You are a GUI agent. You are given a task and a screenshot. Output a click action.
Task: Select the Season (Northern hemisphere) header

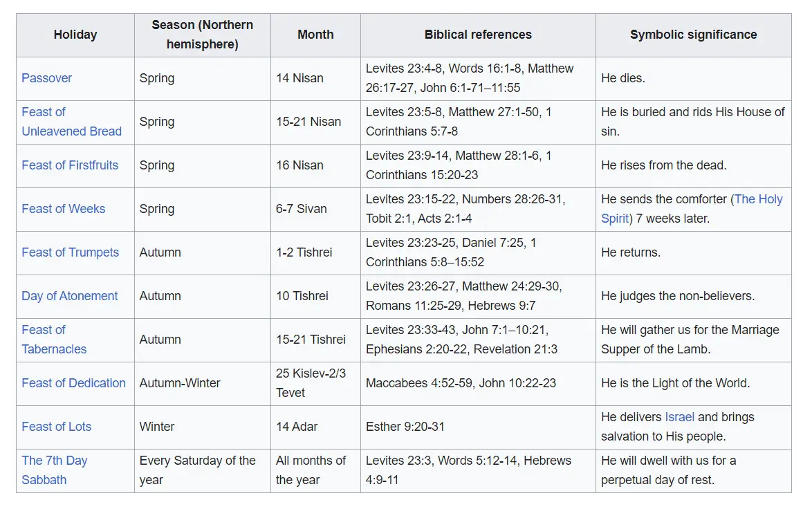click(203, 35)
